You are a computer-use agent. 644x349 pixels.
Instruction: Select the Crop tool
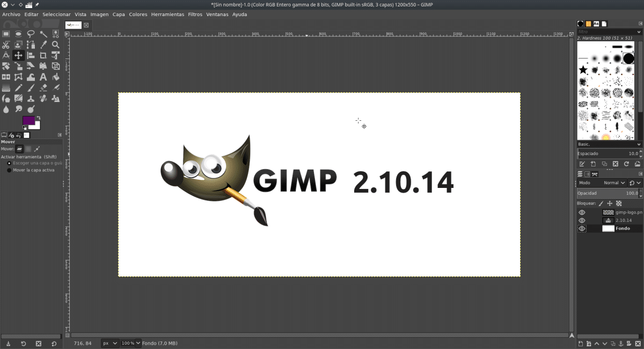pyautogui.click(x=43, y=55)
